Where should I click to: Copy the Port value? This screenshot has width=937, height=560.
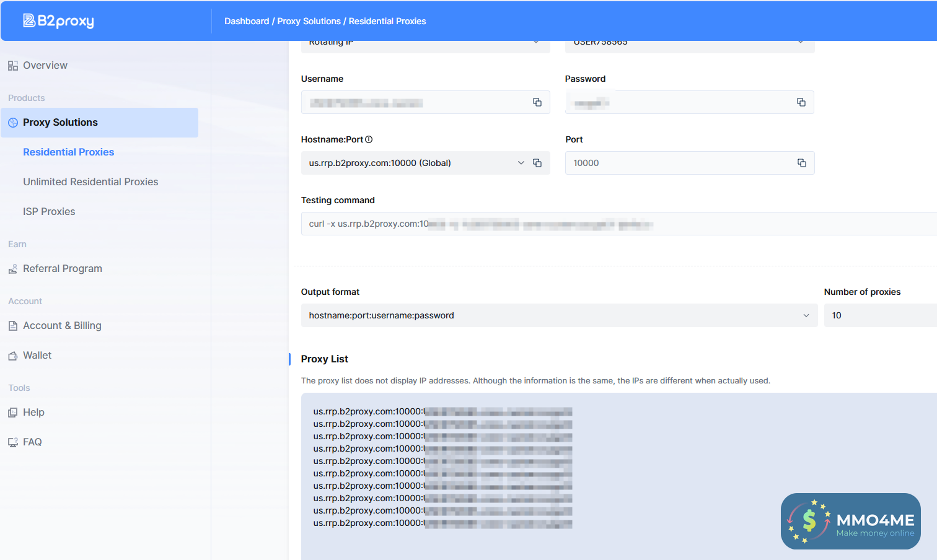(x=801, y=163)
